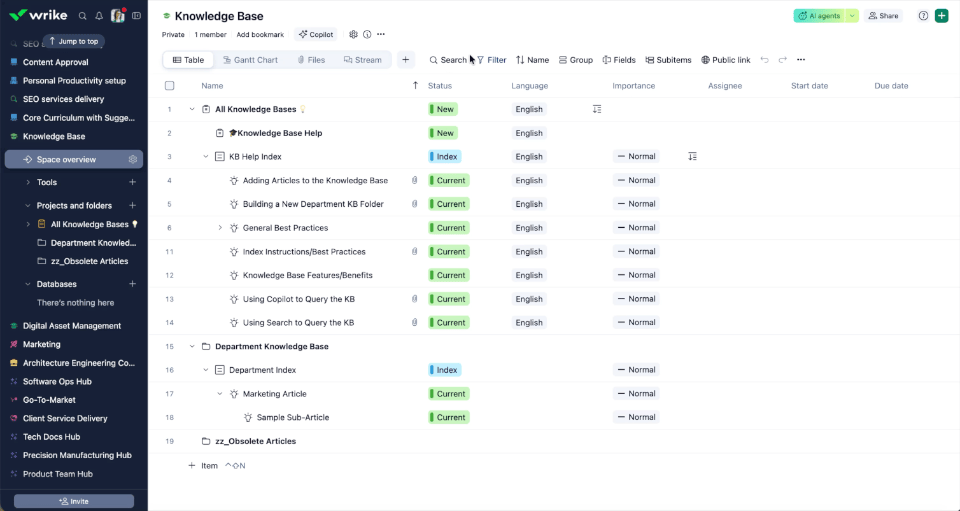Open toolbar overflow menu after redo
This screenshot has width=960, height=511.
click(801, 60)
